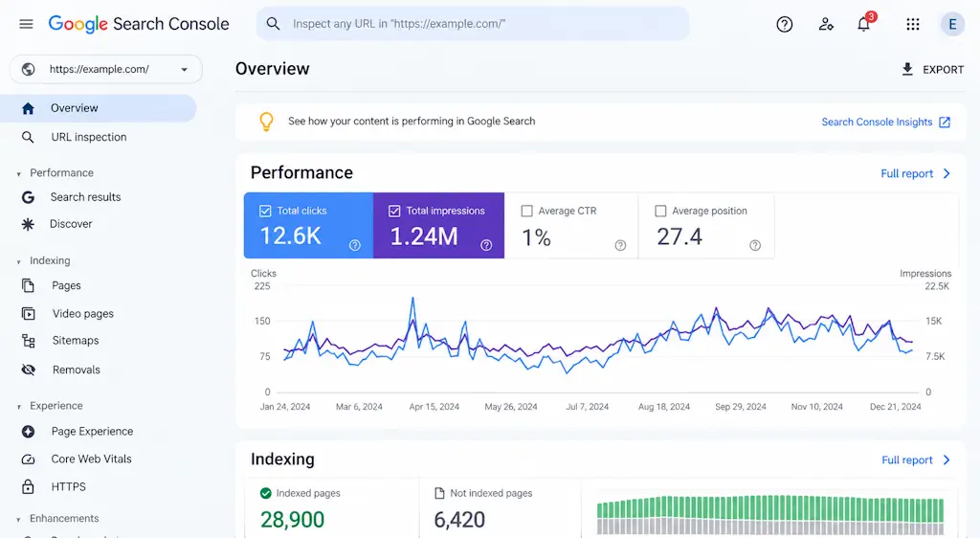Screen dimensions: 980x538
Task: Collapse the Experience sidebar section
Action: tap(19, 407)
